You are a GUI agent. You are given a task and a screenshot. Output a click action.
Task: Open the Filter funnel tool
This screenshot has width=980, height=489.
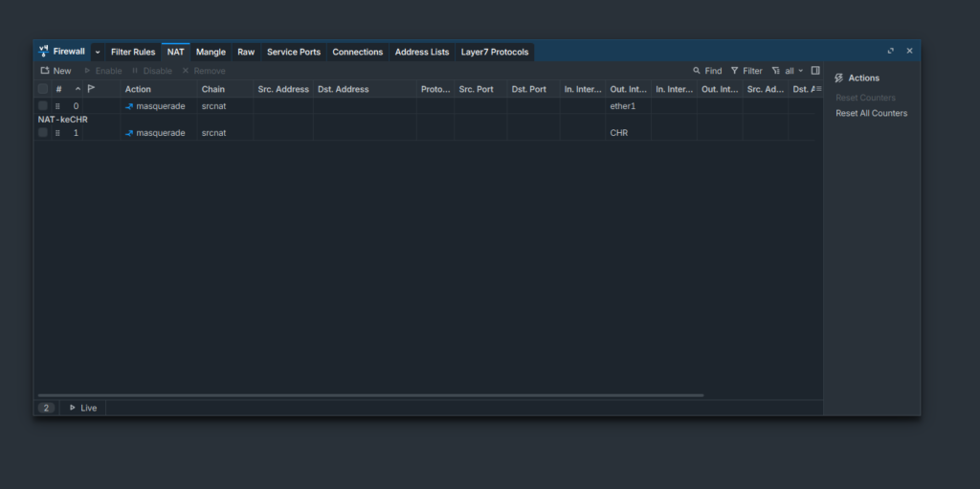(x=746, y=71)
